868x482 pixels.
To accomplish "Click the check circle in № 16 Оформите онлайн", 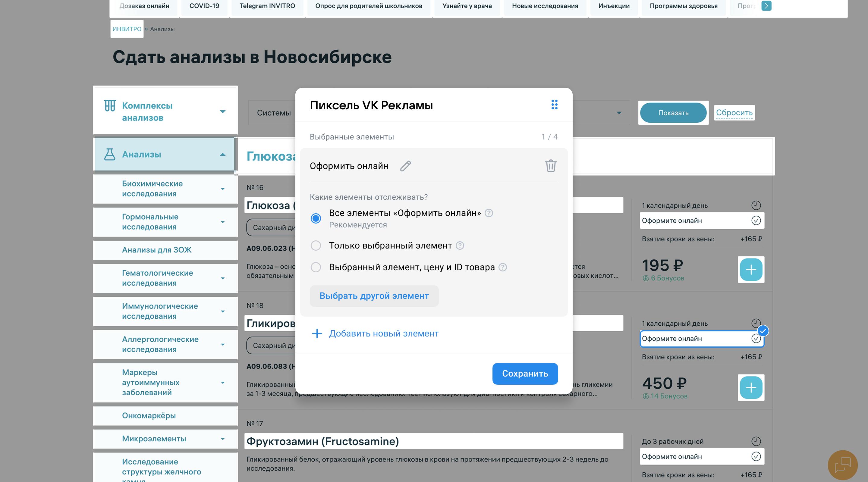I will [756, 220].
